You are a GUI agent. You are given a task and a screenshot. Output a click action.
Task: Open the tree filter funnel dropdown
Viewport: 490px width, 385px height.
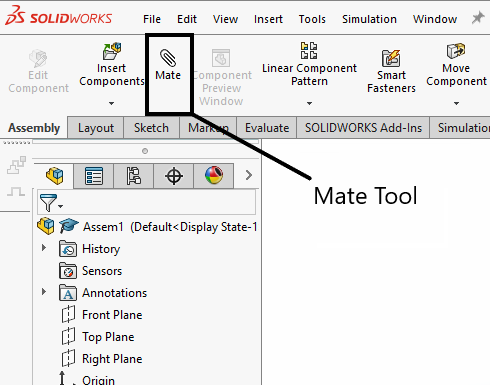click(x=51, y=203)
